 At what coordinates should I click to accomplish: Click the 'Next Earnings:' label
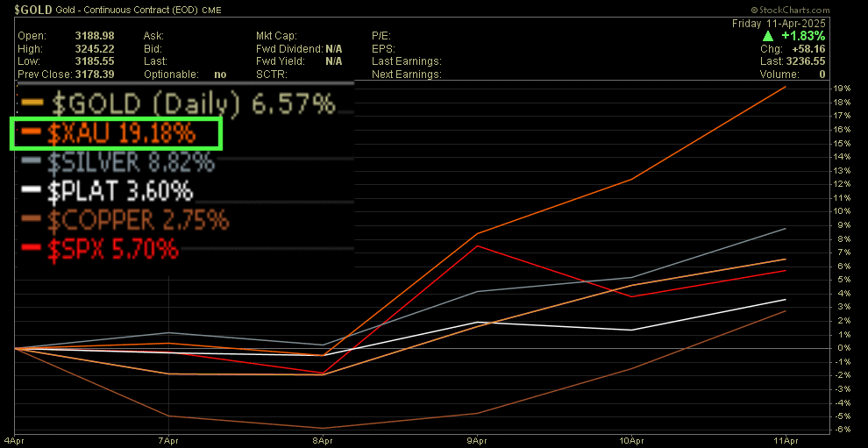[x=406, y=75]
